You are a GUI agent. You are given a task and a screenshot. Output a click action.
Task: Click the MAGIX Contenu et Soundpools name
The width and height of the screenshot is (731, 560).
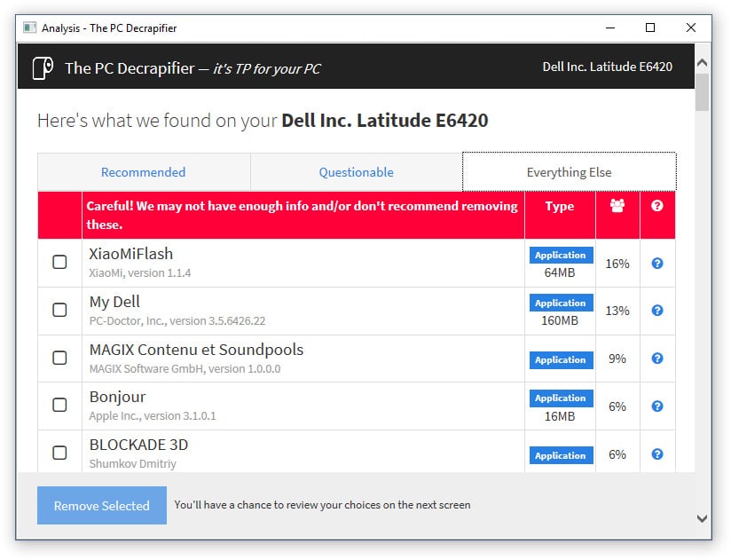196,350
